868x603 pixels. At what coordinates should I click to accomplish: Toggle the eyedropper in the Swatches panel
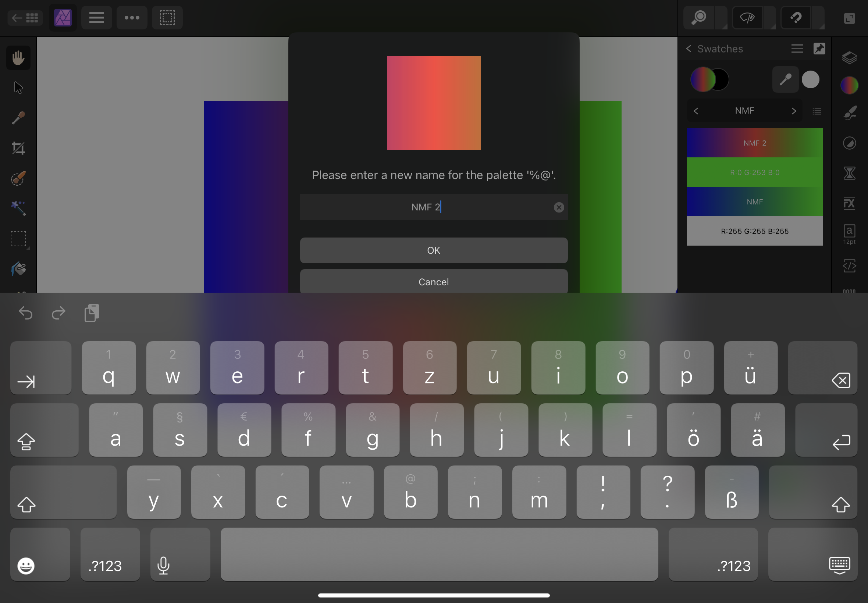785,79
